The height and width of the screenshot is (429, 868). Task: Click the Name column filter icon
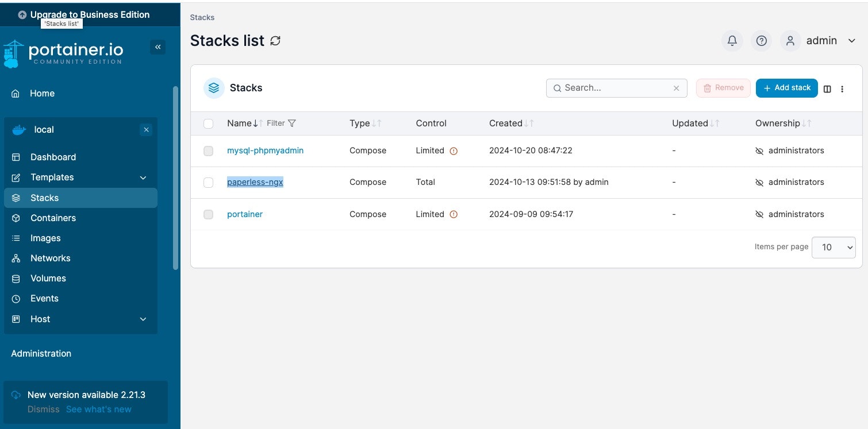[292, 123]
